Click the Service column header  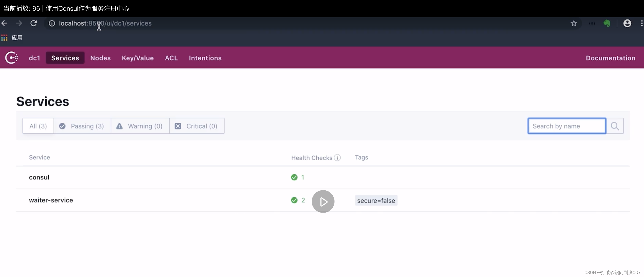(40, 157)
